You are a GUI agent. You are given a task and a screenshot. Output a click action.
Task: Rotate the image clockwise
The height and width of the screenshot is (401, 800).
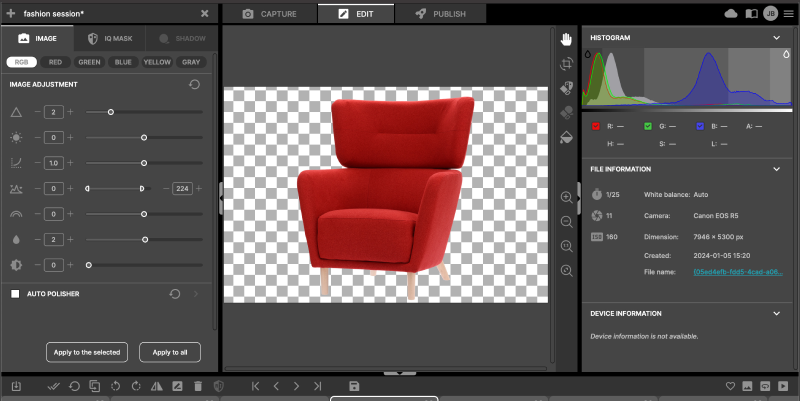click(x=136, y=386)
